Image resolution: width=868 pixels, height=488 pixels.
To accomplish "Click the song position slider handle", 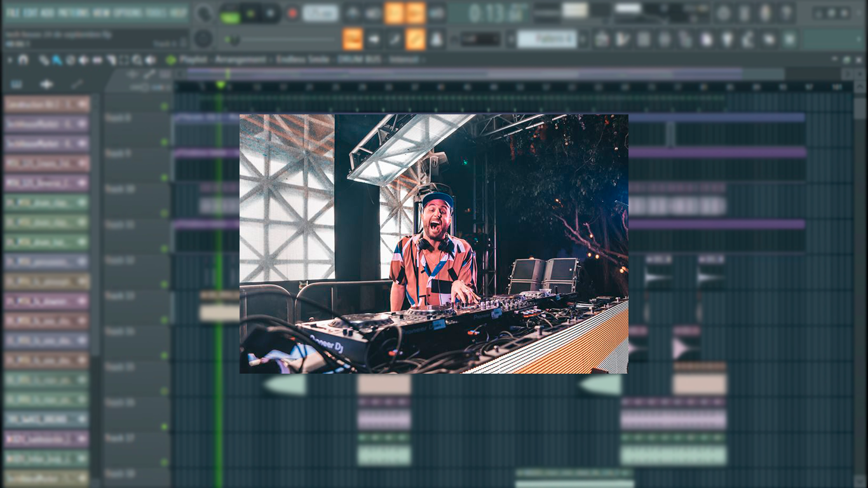I will pyautogui.click(x=233, y=39).
